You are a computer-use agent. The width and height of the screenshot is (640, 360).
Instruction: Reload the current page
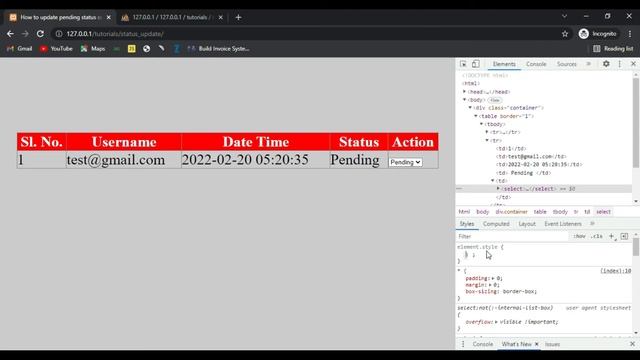tap(40, 34)
